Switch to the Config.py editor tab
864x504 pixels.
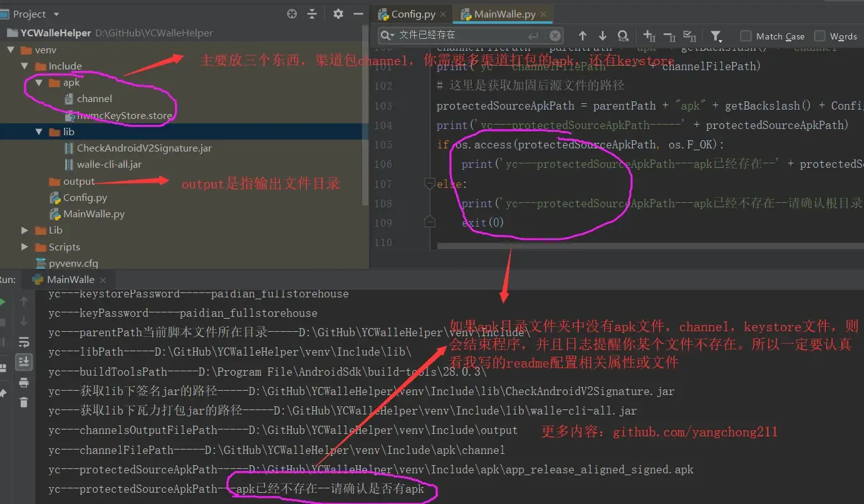(x=414, y=14)
